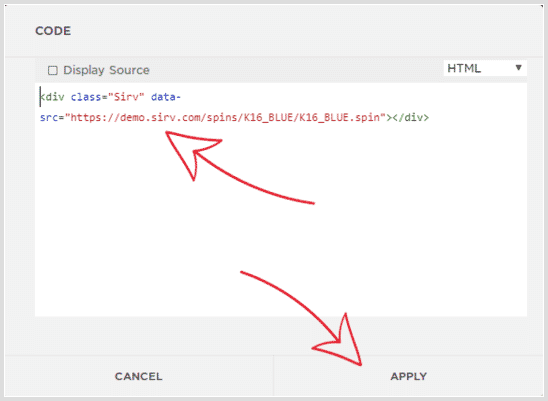Click the opening div tag text
This screenshot has width=548, height=401.
pyautogui.click(x=52, y=97)
